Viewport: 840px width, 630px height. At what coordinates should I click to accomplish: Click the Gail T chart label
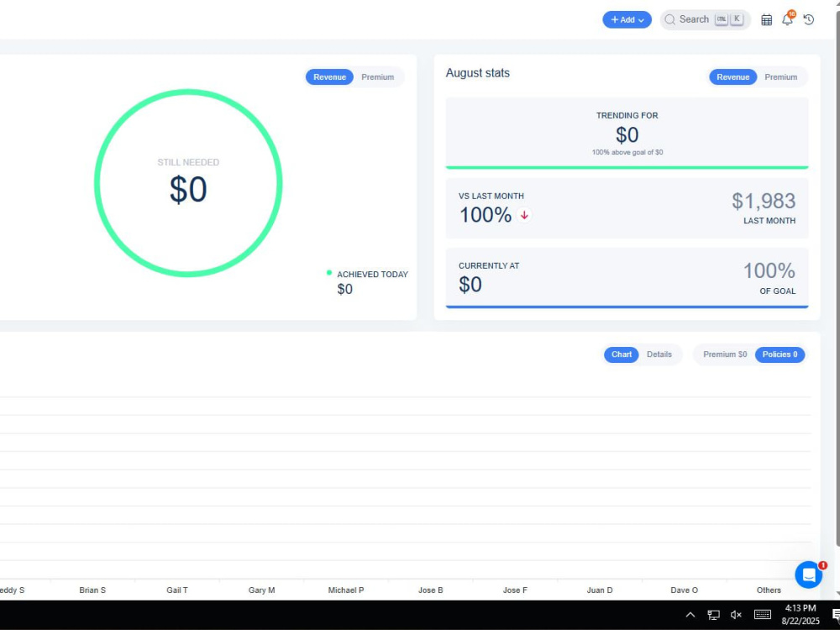click(177, 591)
